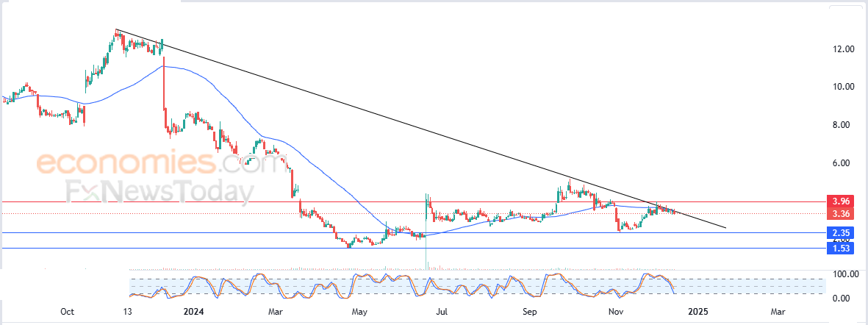
Task: Select the blue 1.53 support line
Action: (x=412, y=248)
